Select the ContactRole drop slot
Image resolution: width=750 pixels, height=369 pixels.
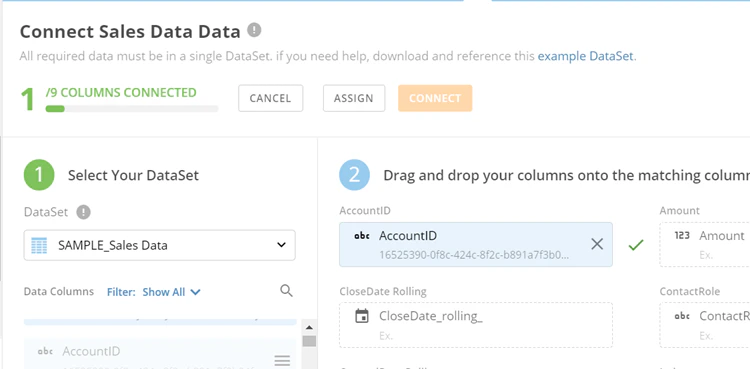[x=705, y=325]
